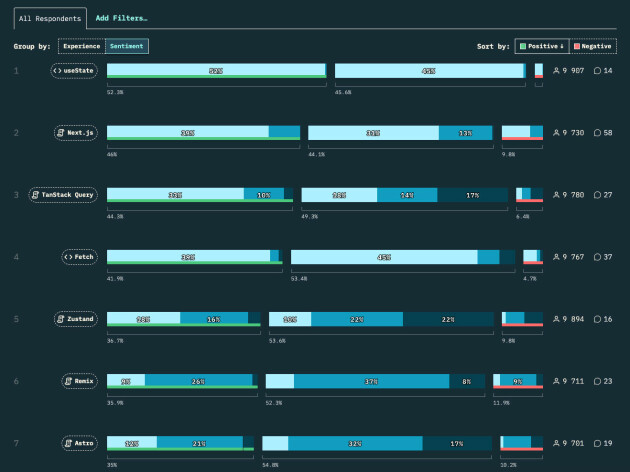Image resolution: width=630 pixels, height=472 pixels.
Task: Click the 32% bar segment for Astro
Action: 355,443
